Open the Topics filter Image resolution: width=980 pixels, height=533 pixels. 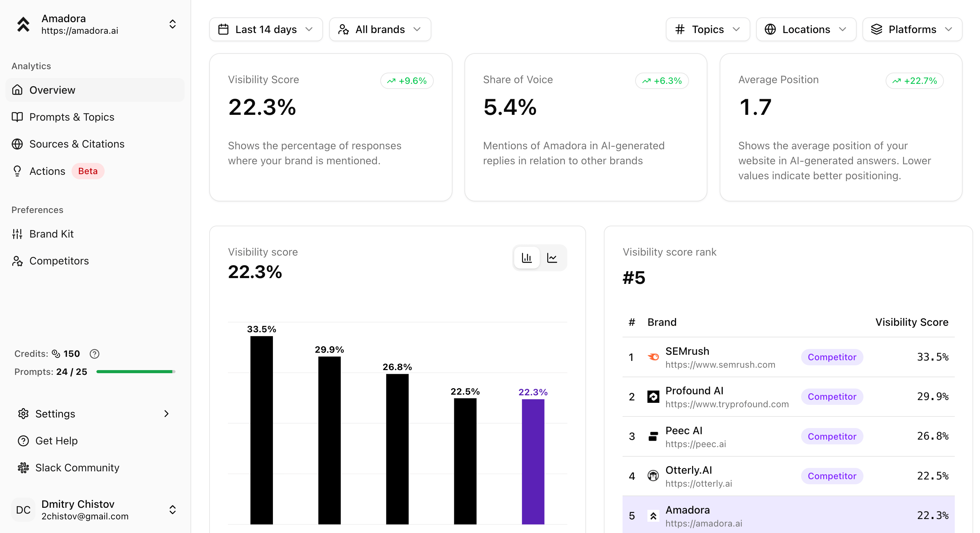pos(707,29)
